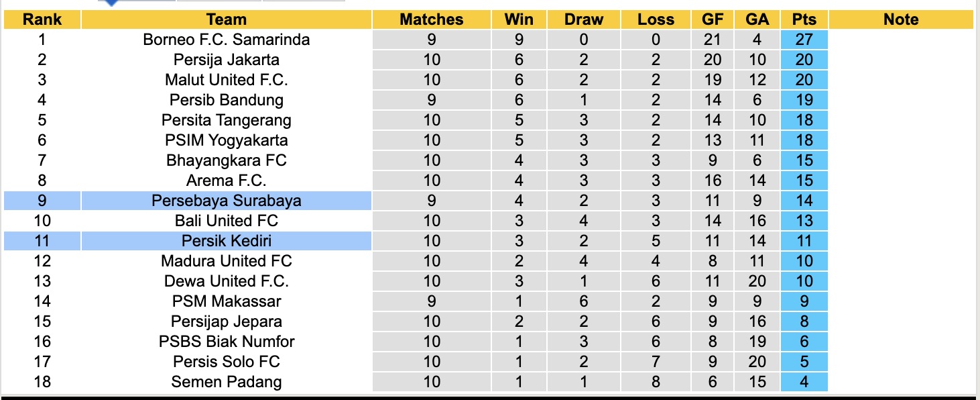Click the highlighted Persebaya Surabaya row

(x=227, y=201)
